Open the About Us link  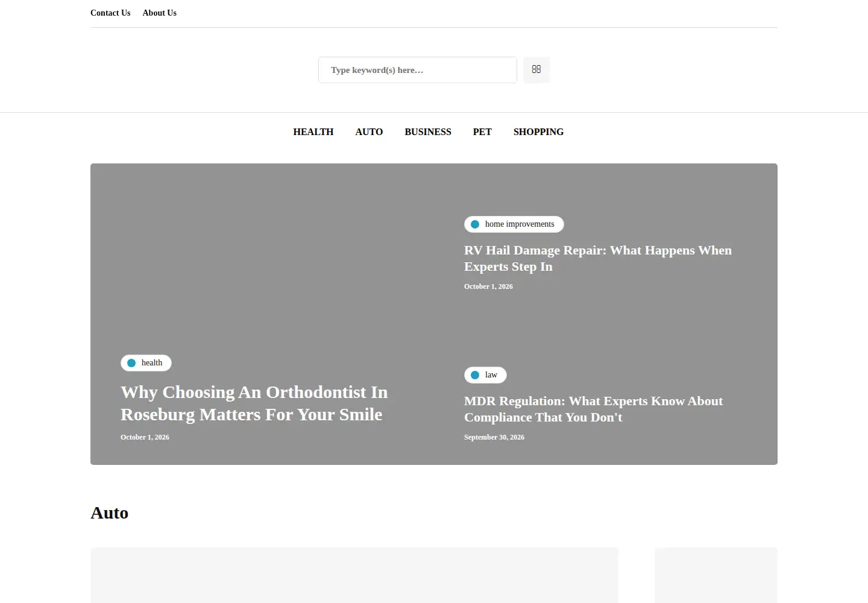(x=160, y=13)
